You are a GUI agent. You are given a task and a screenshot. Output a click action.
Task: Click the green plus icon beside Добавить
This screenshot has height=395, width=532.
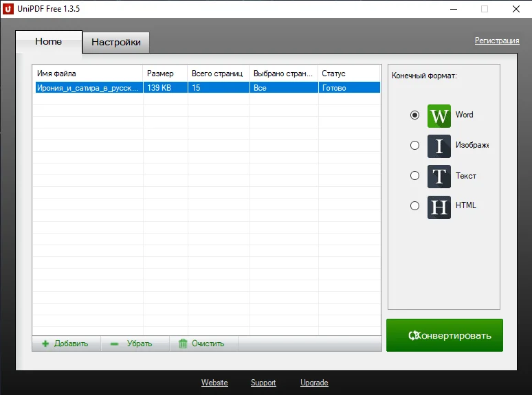click(x=45, y=343)
